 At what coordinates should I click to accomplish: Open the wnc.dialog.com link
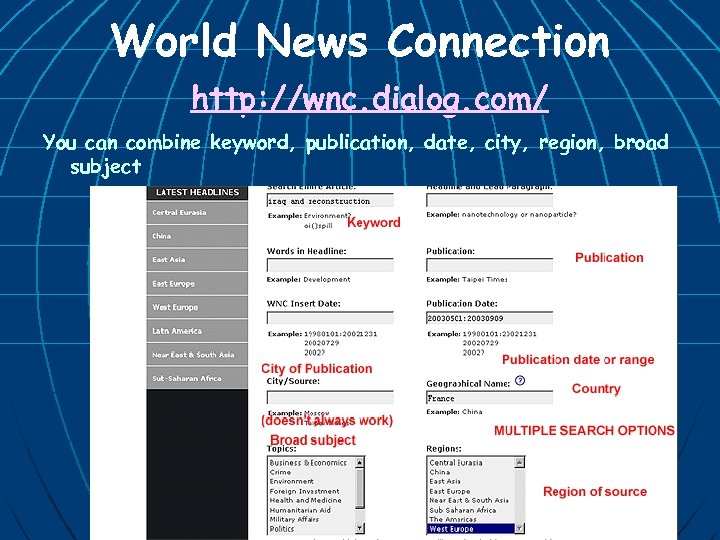pyautogui.click(x=370, y=99)
